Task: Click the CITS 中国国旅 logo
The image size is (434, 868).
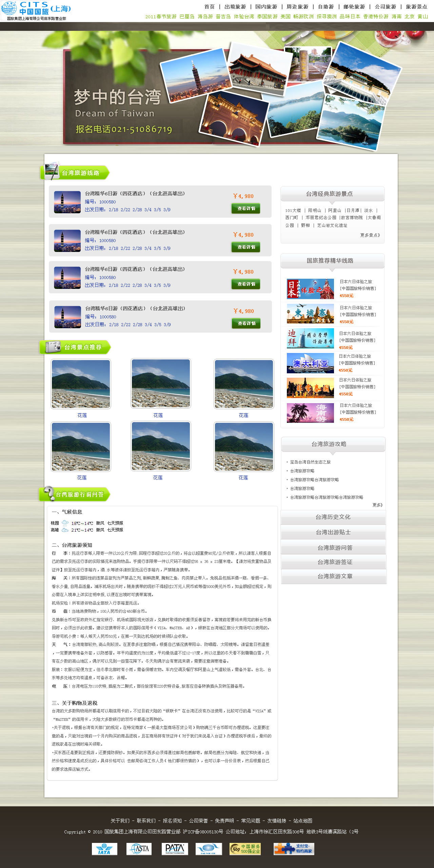Action: 36,11
